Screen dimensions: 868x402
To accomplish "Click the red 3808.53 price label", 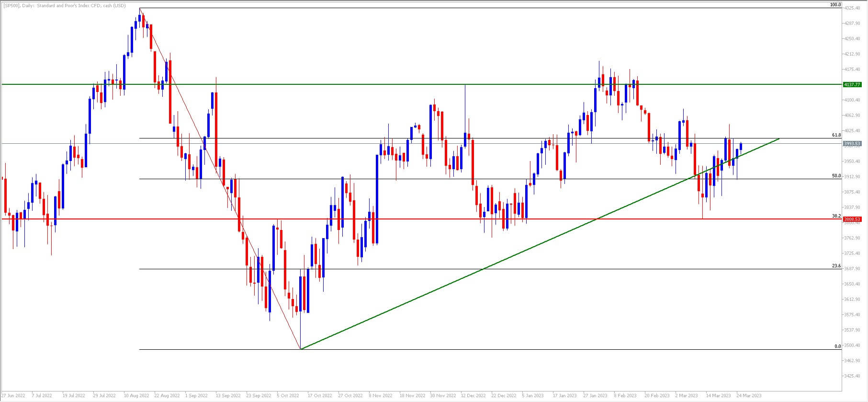I will click(852, 219).
